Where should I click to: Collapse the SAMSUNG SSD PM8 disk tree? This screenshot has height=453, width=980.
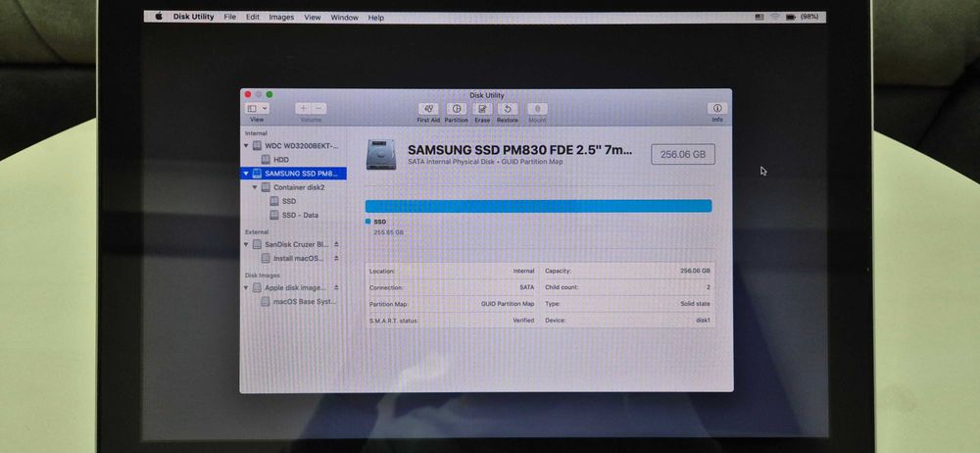tap(246, 174)
